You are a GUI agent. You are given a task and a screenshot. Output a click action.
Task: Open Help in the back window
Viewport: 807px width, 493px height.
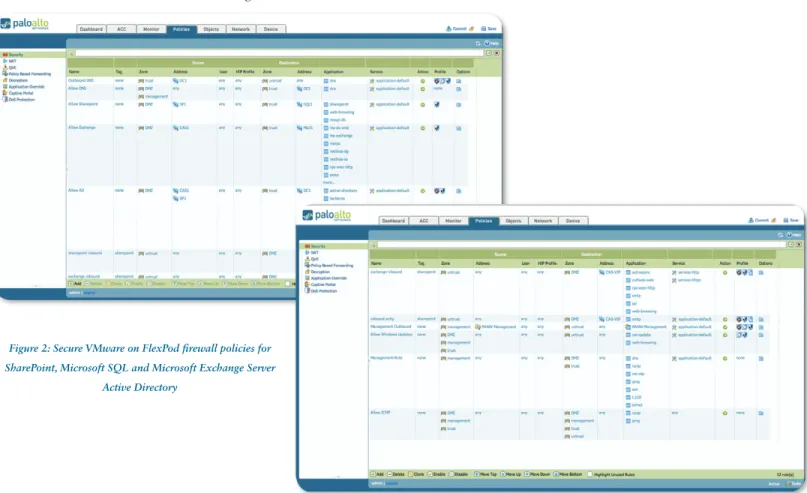(x=492, y=43)
